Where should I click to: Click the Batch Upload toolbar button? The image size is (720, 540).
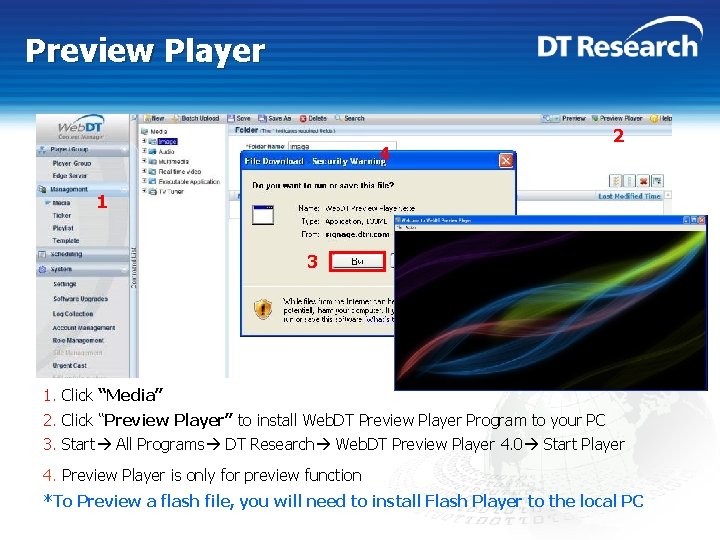pos(197,118)
